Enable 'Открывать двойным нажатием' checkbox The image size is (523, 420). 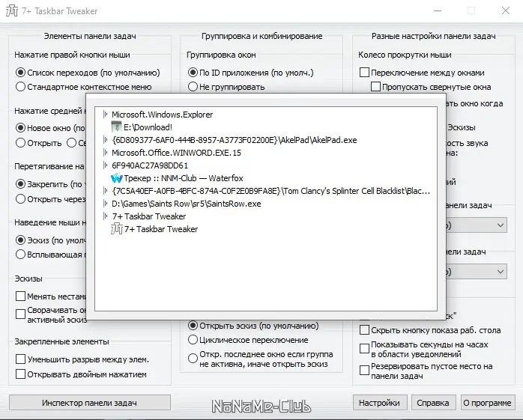[20, 374]
